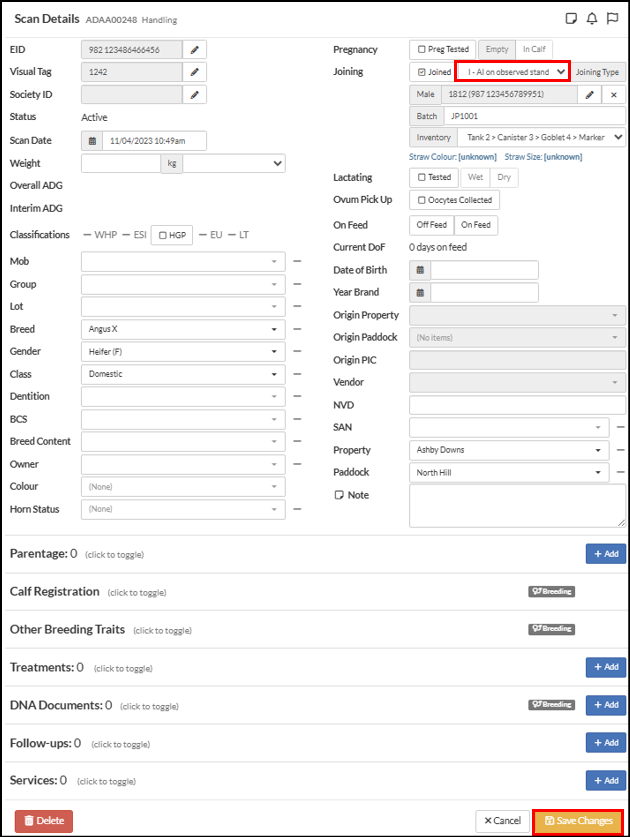
Task: Open the Breed dropdown showing Angus X
Action: [x=184, y=329]
